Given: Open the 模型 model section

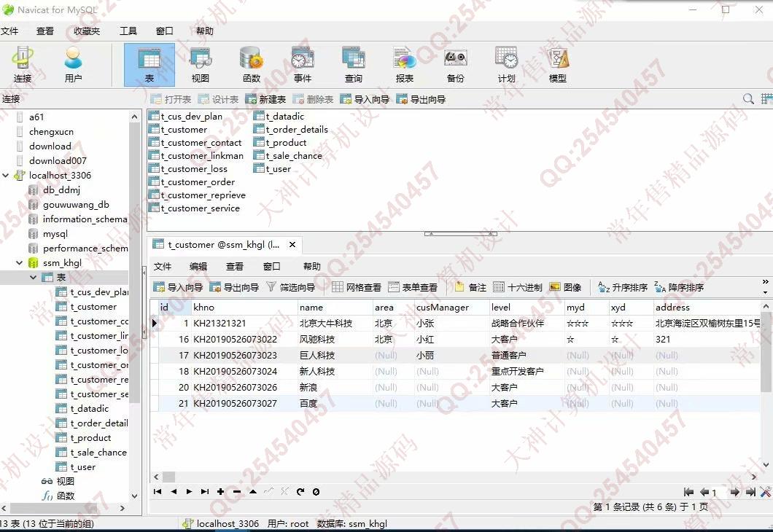Looking at the screenshot, I should tap(558, 65).
